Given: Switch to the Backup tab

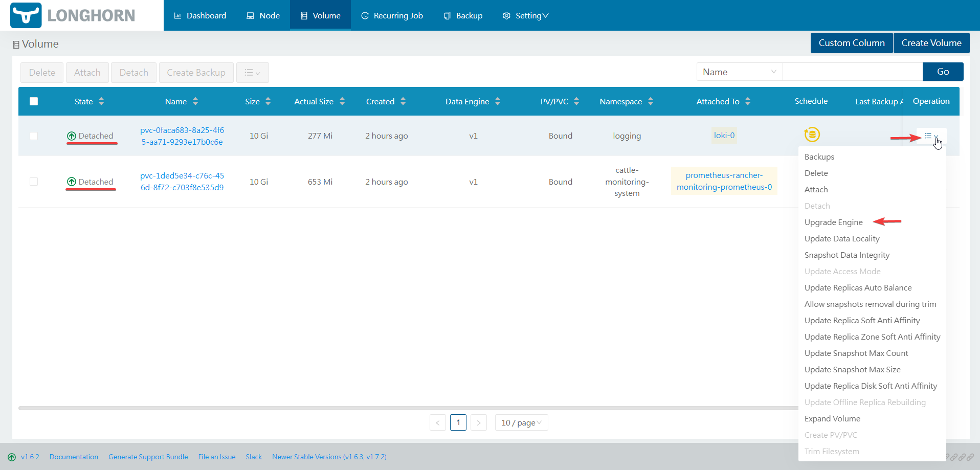Looking at the screenshot, I should (463, 15).
